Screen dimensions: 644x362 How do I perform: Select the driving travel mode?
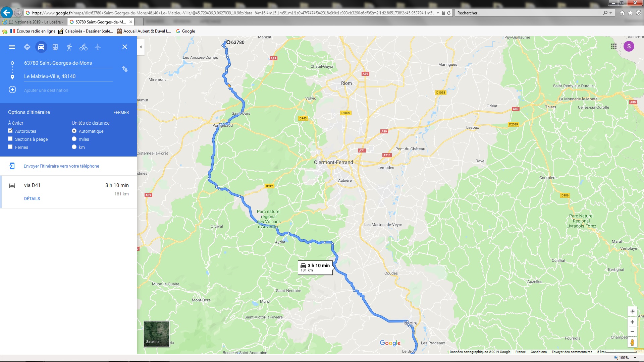click(x=41, y=47)
